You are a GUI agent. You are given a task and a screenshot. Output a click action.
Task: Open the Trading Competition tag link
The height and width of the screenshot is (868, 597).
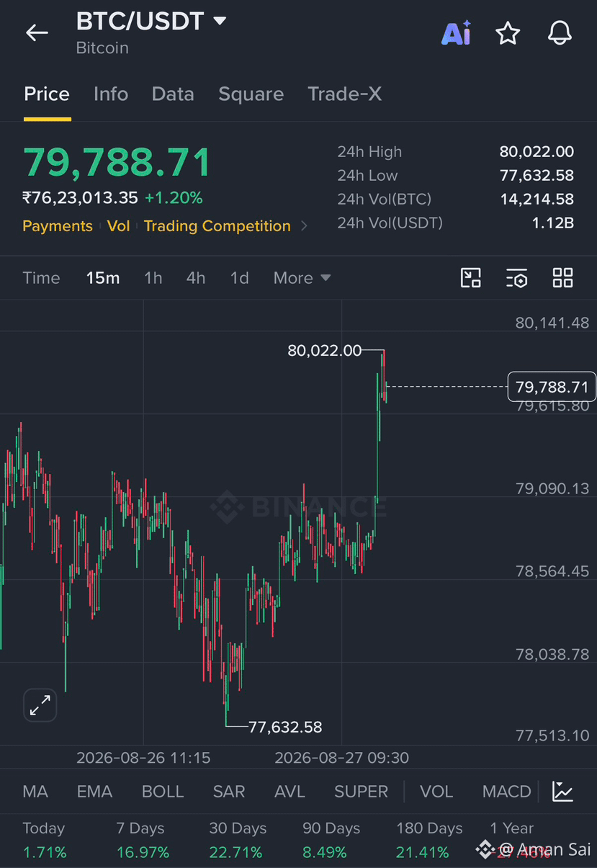(217, 226)
